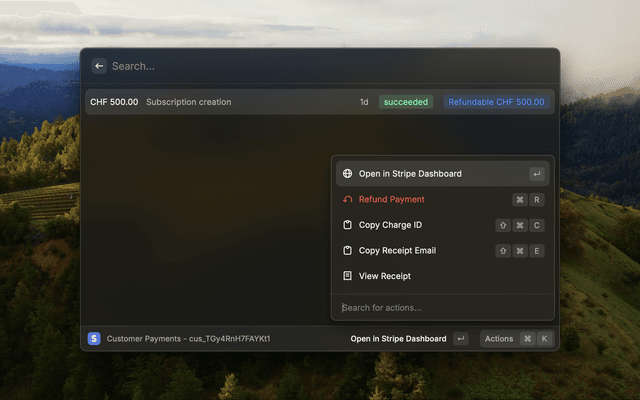Click the Refundable CHF 500.00 tag
The height and width of the screenshot is (400, 640).
click(x=496, y=102)
